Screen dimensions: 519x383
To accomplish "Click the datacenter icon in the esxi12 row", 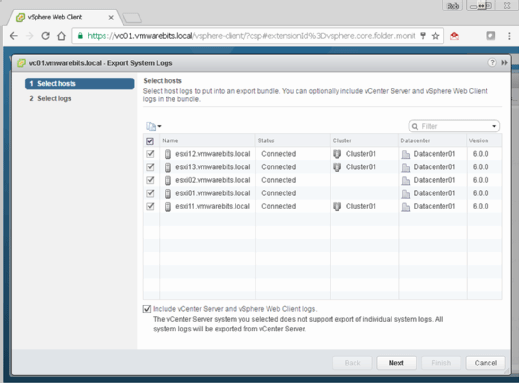I will click(x=406, y=154).
